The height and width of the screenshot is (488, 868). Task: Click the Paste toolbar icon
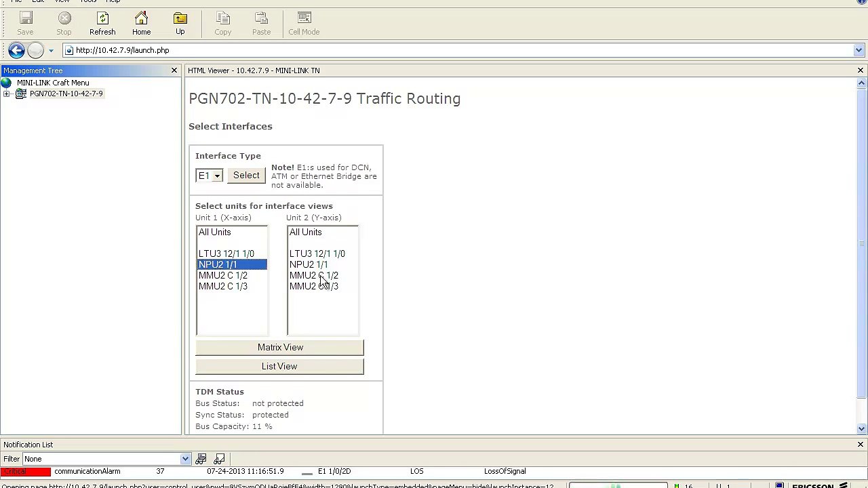point(261,23)
